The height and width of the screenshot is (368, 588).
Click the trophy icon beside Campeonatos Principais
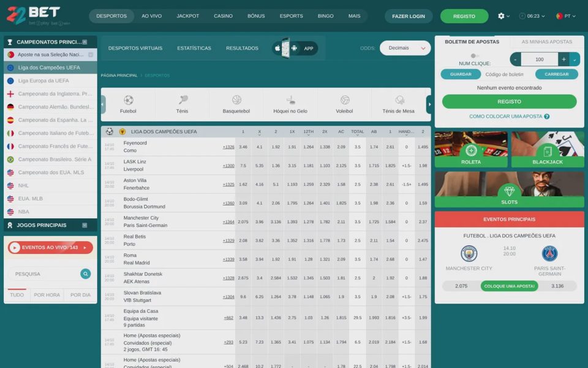tap(10, 42)
